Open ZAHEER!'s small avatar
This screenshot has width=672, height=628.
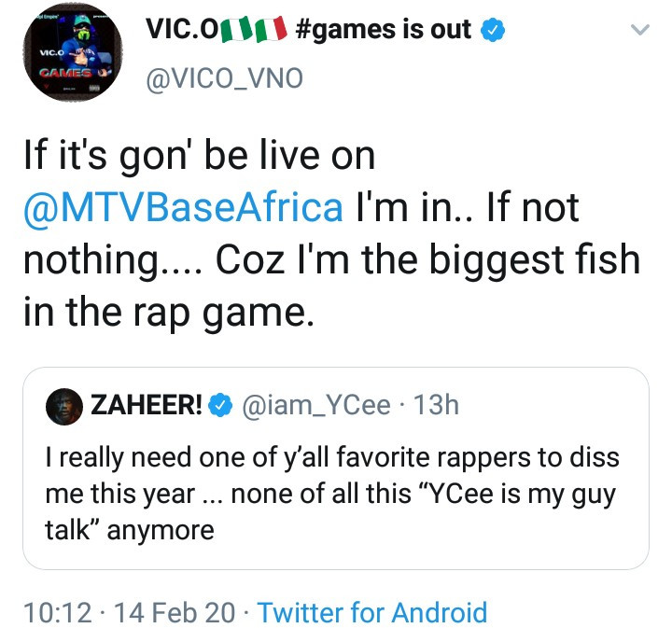(63, 407)
